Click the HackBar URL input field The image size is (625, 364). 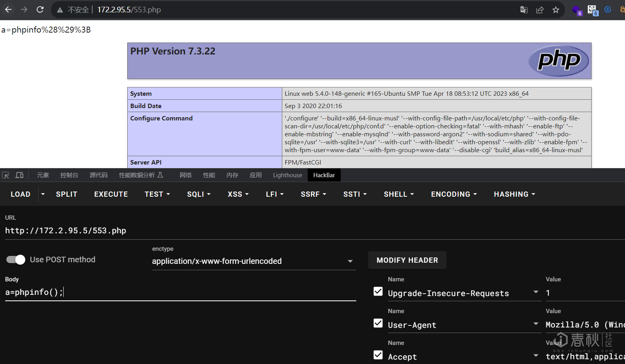click(314, 231)
